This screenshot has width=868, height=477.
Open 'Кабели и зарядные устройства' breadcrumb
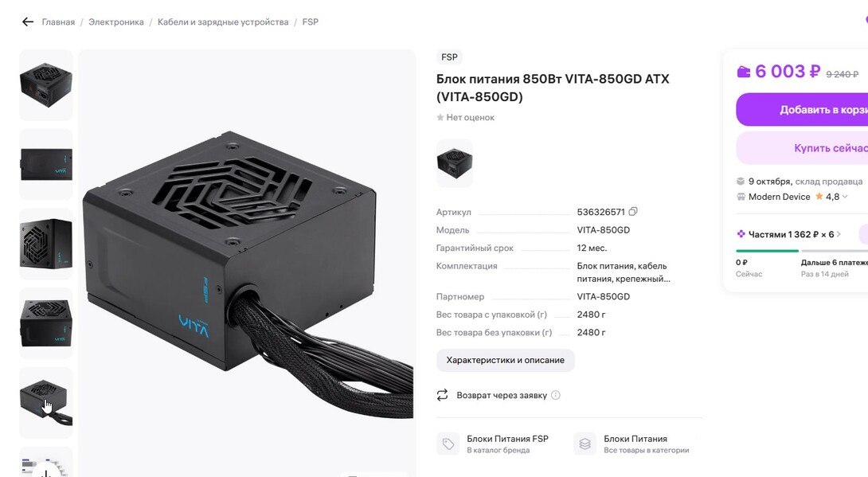click(223, 22)
